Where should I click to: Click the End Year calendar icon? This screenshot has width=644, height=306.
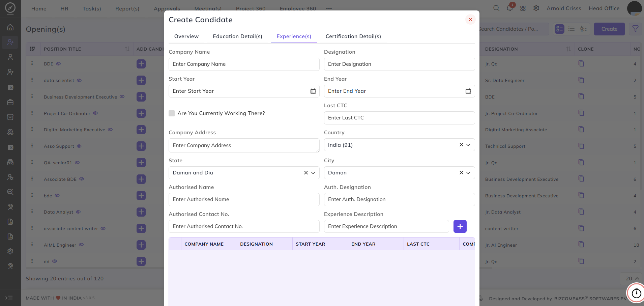click(468, 91)
